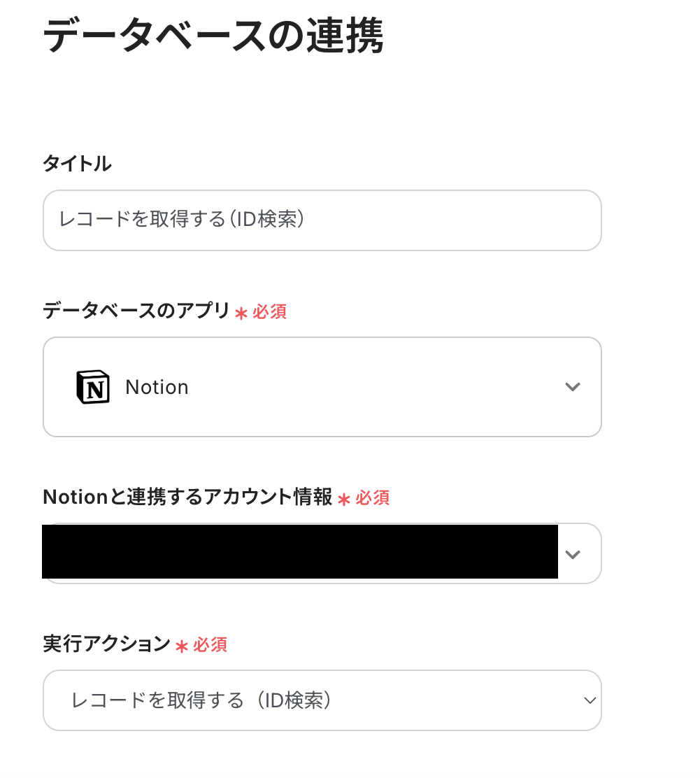Expand the Notion app dropdown chevron
The height and width of the screenshot is (778, 700).
(x=573, y=387)
